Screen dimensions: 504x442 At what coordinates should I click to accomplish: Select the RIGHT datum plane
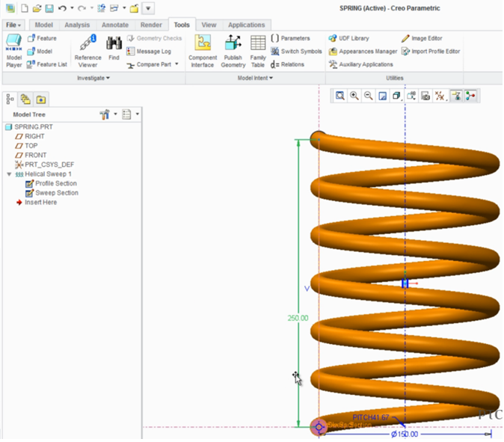(x=30, y=136)
